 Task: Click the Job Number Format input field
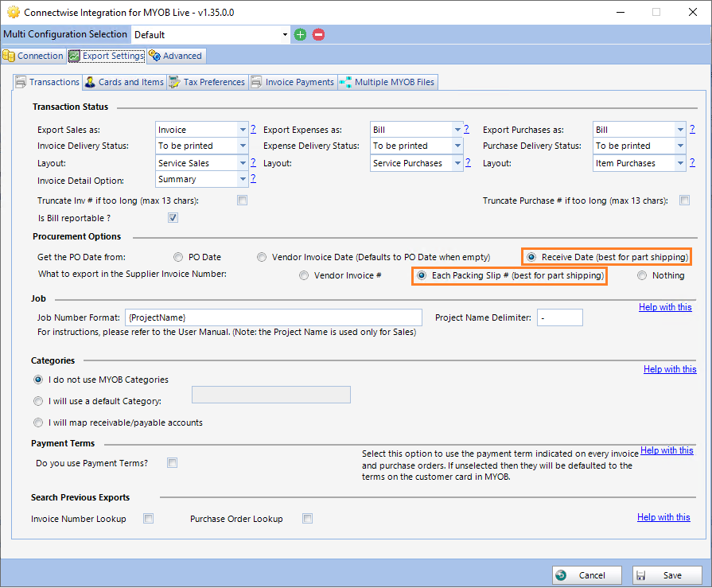274,317
